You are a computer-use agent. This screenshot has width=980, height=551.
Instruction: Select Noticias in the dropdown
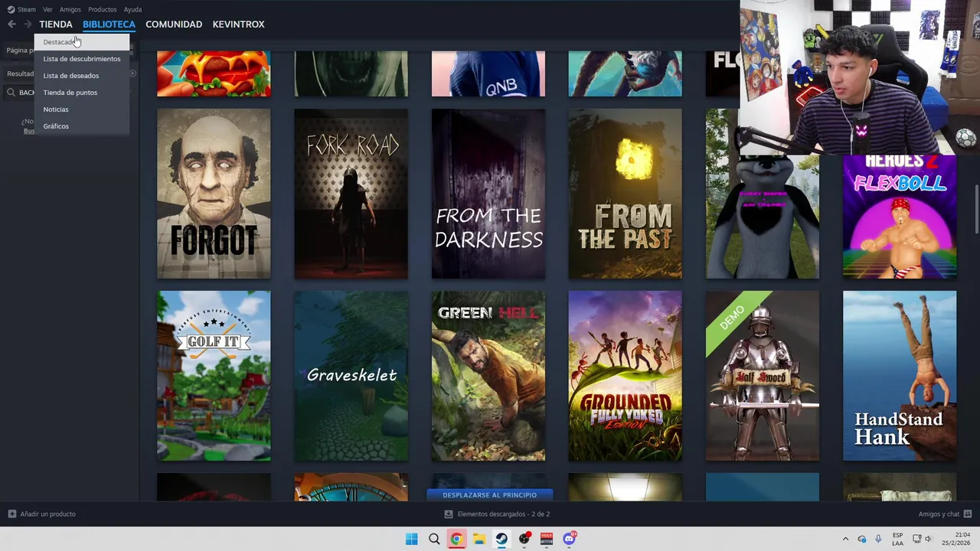click(x=82, y=109)
